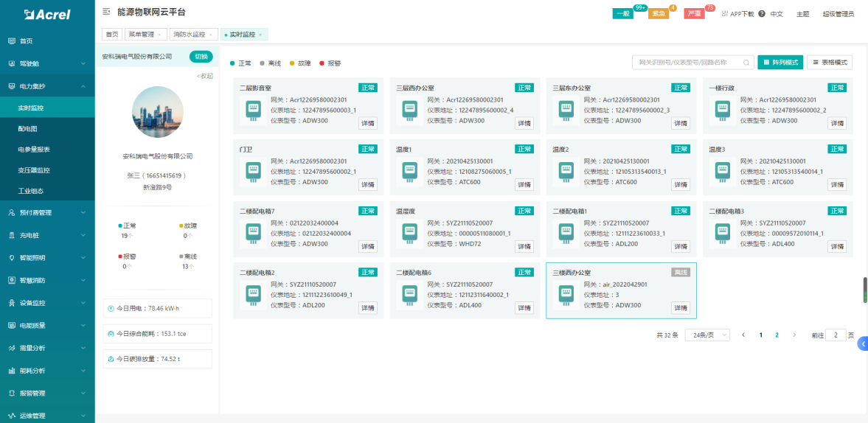Screen dimensions: 868x423
Task: Click the 切换 company switch button
Action: pos(201,57)
